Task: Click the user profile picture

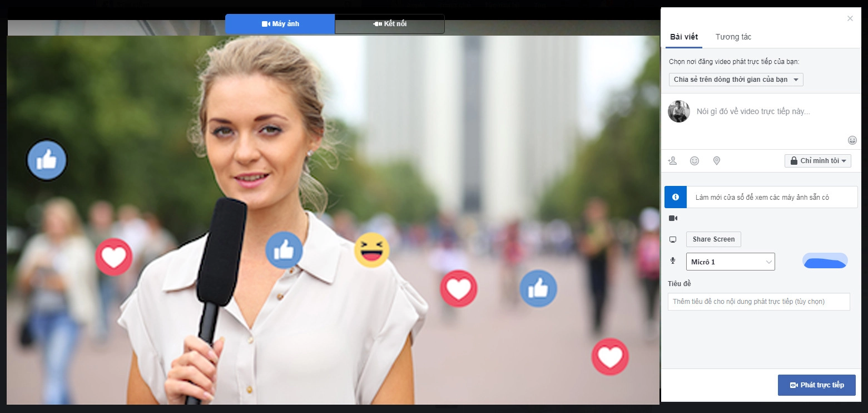Action: click(x=679, y=111)
